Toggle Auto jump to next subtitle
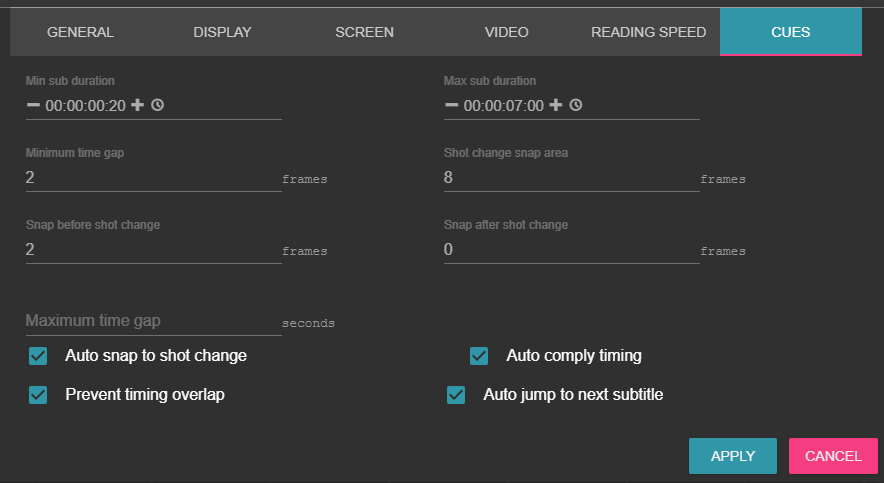 456,395
